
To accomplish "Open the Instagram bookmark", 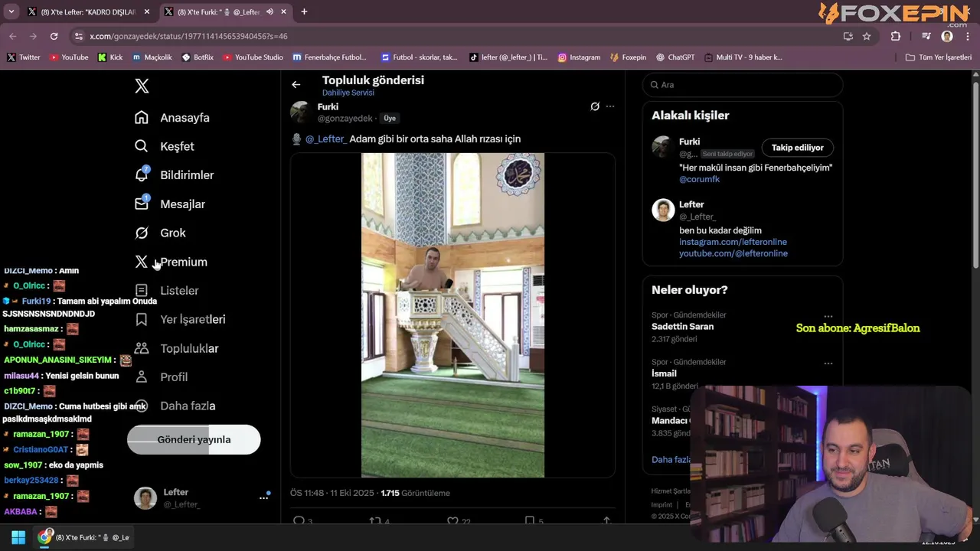I will (x=579, y=57).
